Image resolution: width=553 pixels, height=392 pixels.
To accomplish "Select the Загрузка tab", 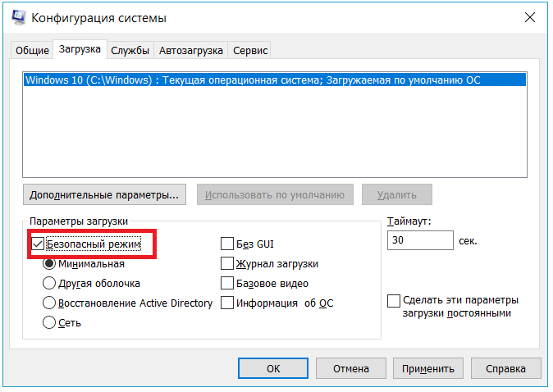I will coord(80,49).
